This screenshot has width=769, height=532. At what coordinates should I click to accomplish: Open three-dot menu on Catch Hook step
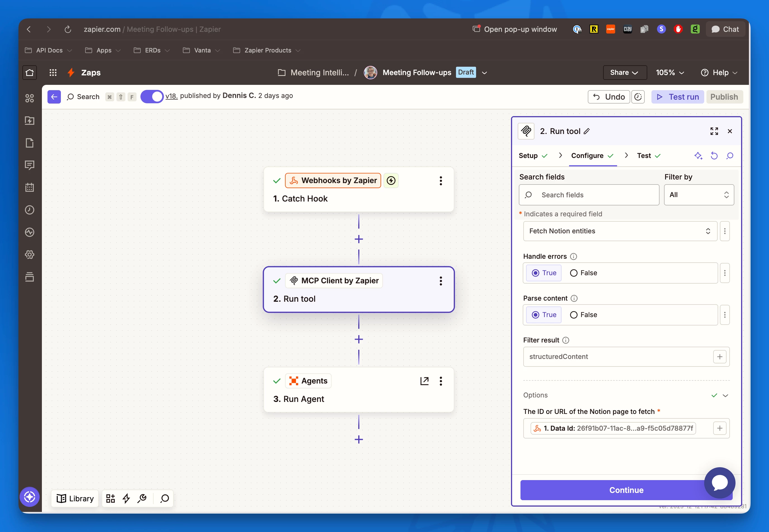(441, 181)
